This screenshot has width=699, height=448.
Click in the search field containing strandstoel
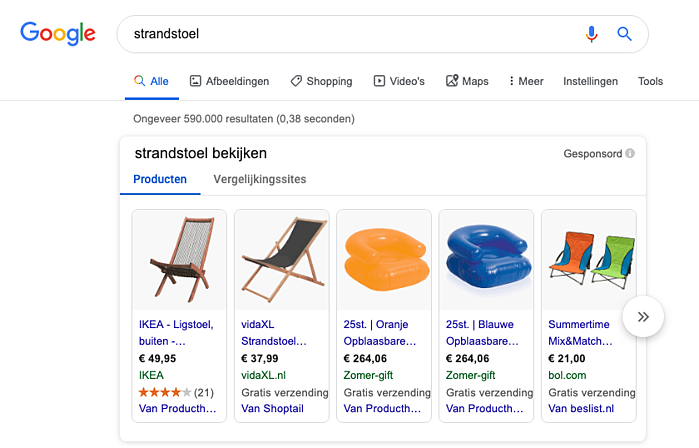click(340, 34)
